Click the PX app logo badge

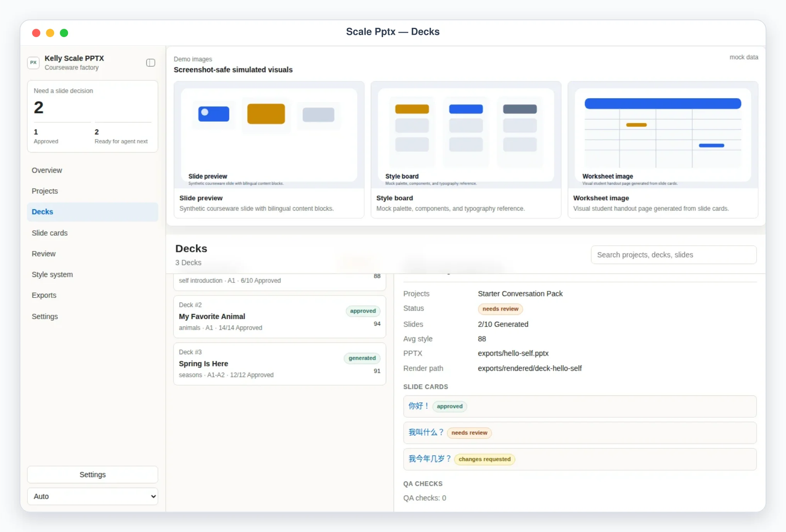pyautogui.click(x=34, y=63)
